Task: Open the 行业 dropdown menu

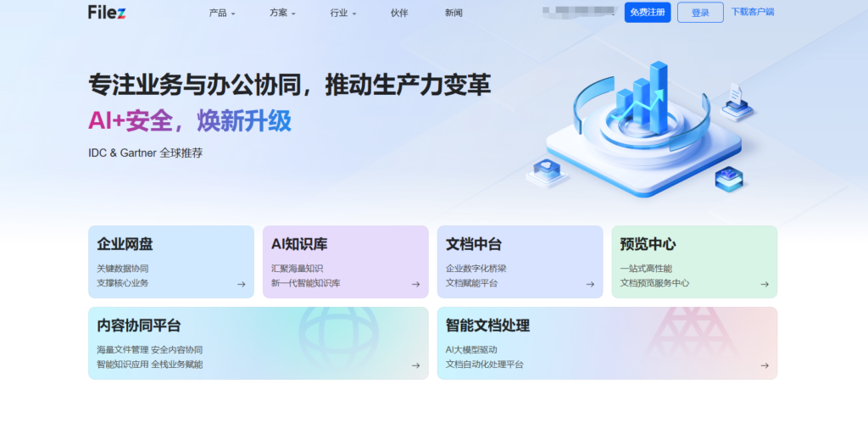Action: click(343, 13)
